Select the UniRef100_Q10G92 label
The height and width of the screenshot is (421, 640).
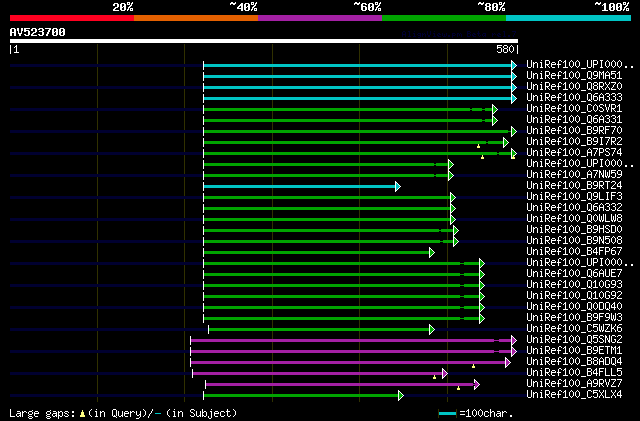coord(574,296)
